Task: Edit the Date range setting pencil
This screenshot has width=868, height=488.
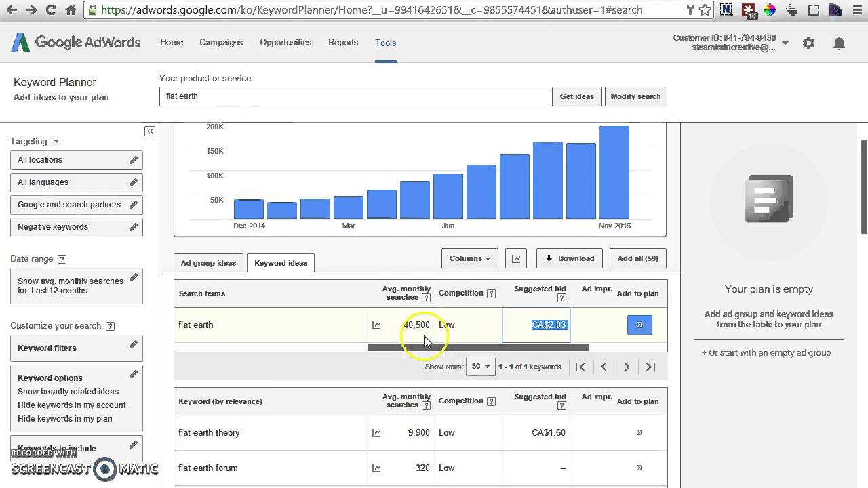Action: point(134,277)
